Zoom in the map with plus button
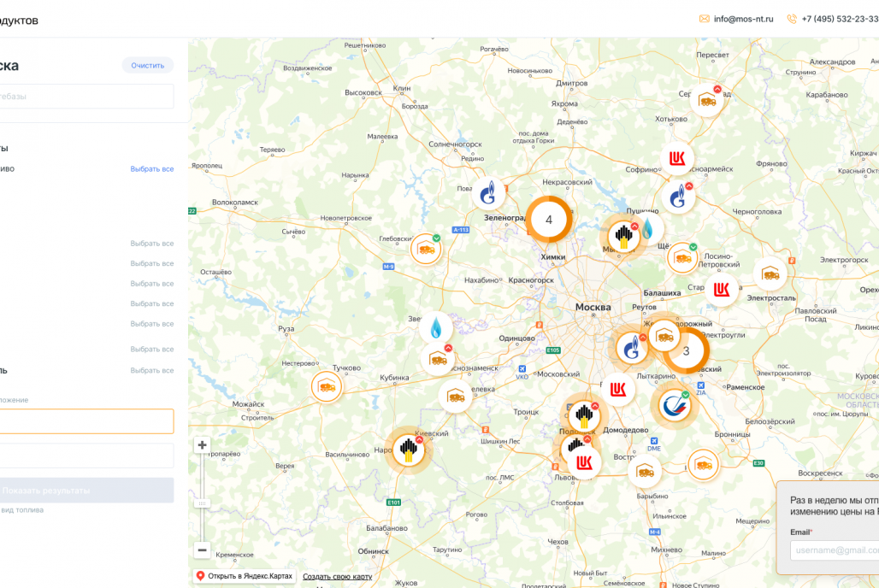879x588 pixels. tap(203, 444)
